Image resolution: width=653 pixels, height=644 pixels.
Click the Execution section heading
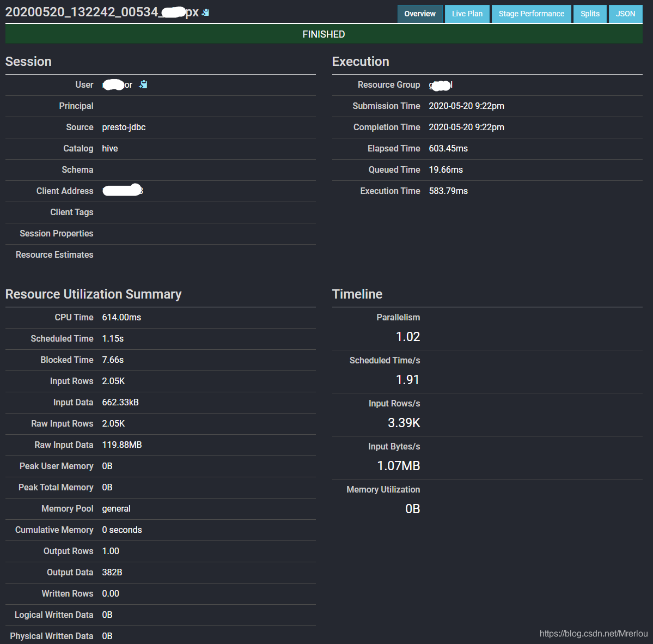[x=361, y=62]
